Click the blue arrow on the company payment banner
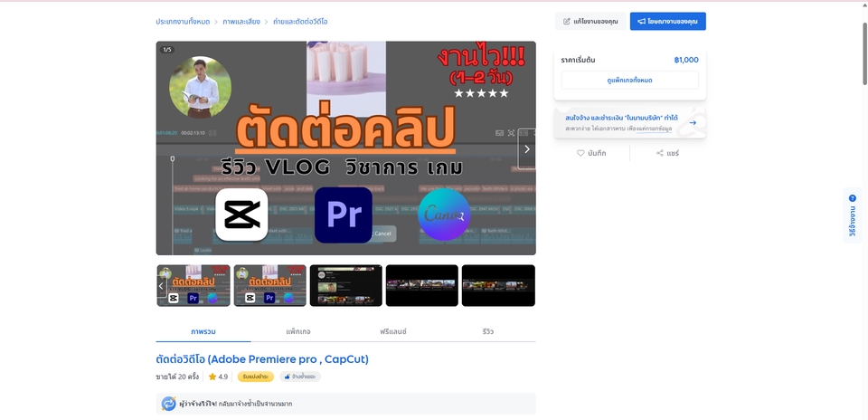868x420 pixels. click(x=693, y=122)
